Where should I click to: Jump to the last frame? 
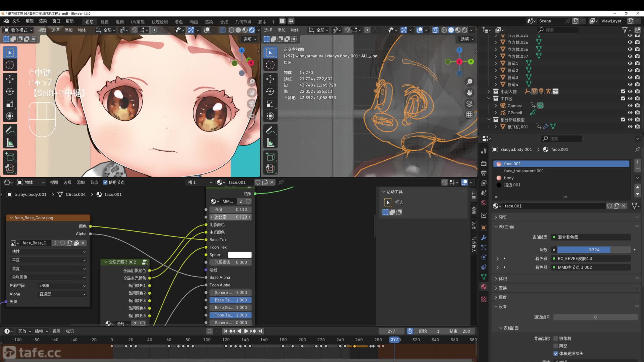pos(260,331)
